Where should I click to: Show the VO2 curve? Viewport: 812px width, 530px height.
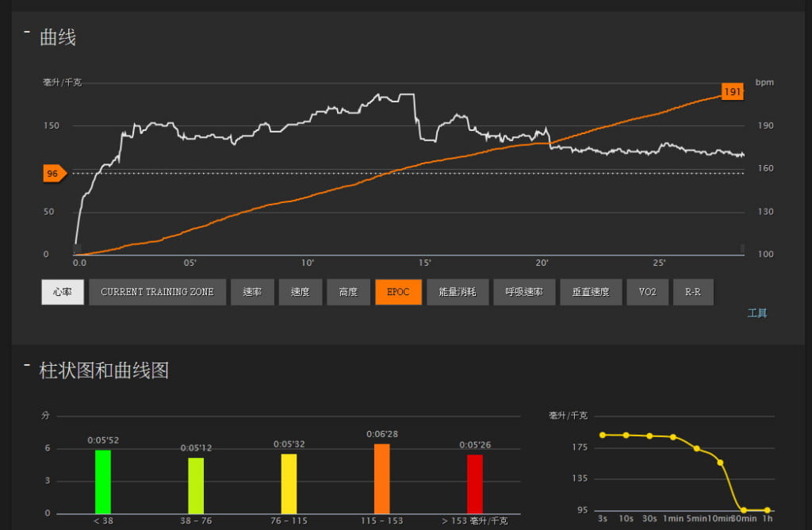point(647,292)
